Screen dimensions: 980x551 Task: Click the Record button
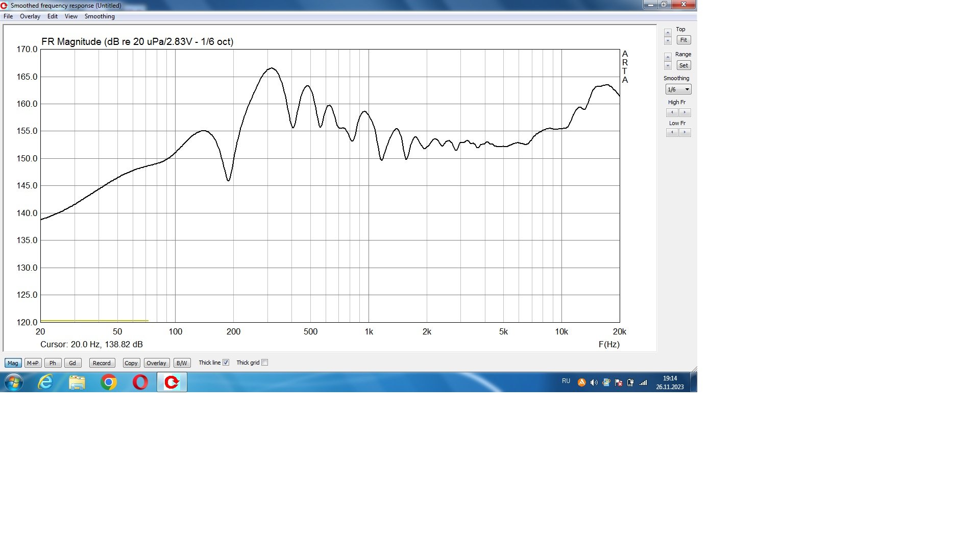(x=102, y=363)
